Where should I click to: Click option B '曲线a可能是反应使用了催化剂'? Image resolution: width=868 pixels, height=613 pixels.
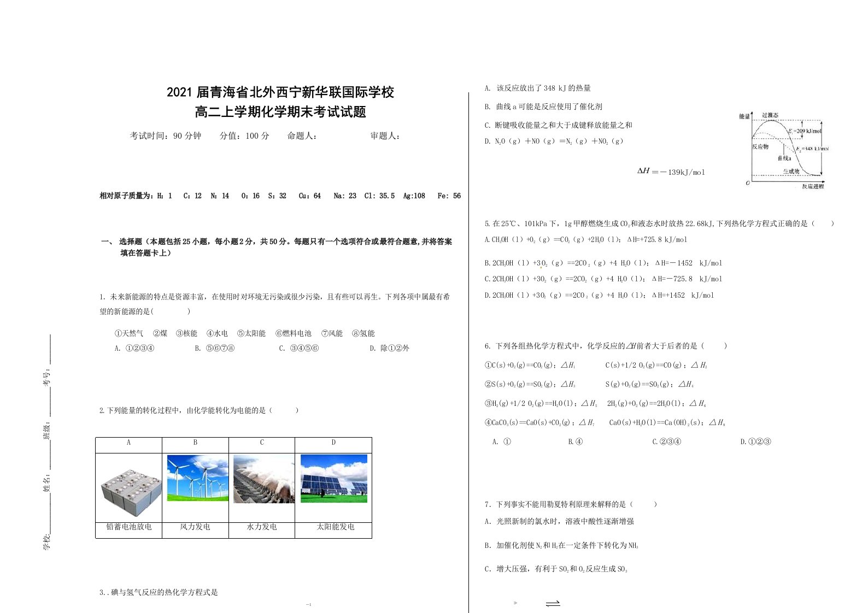[543, 107]
